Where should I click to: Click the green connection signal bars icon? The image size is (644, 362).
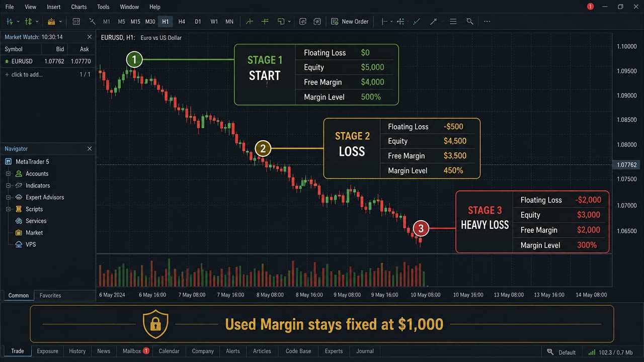592,352
